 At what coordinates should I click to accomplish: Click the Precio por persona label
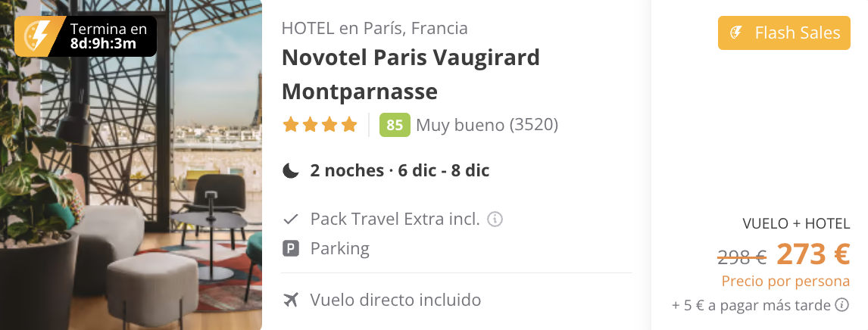(785, 282)
